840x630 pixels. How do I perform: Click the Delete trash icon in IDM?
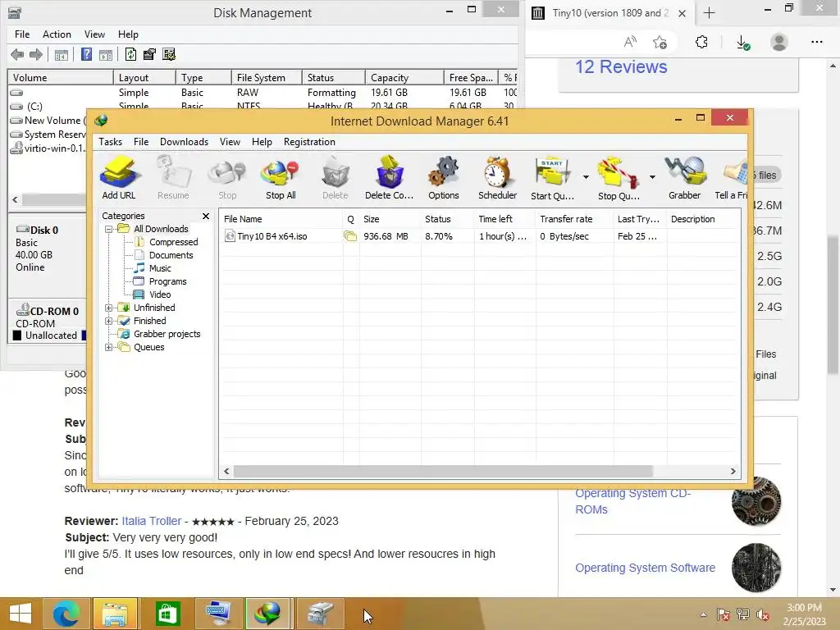point(336,178)
